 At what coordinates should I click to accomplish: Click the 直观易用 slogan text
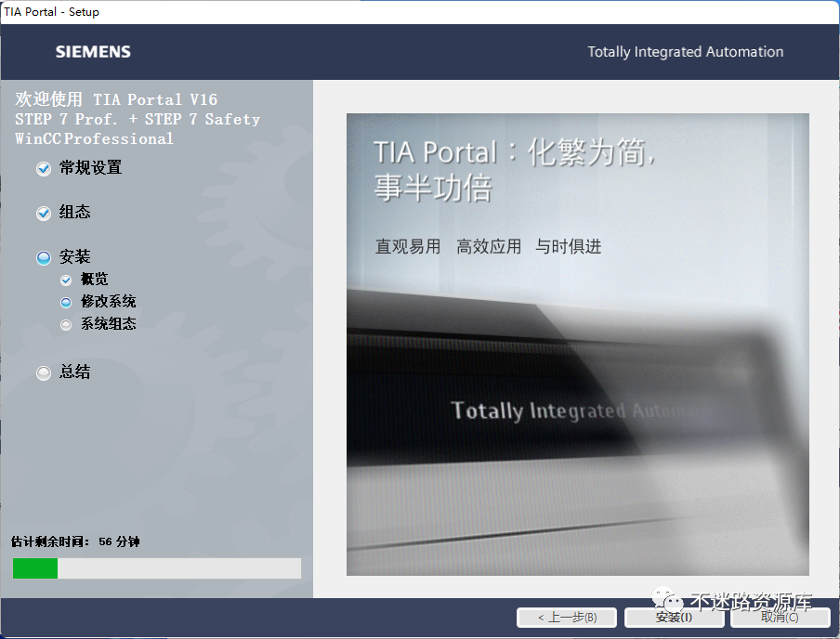408,246
